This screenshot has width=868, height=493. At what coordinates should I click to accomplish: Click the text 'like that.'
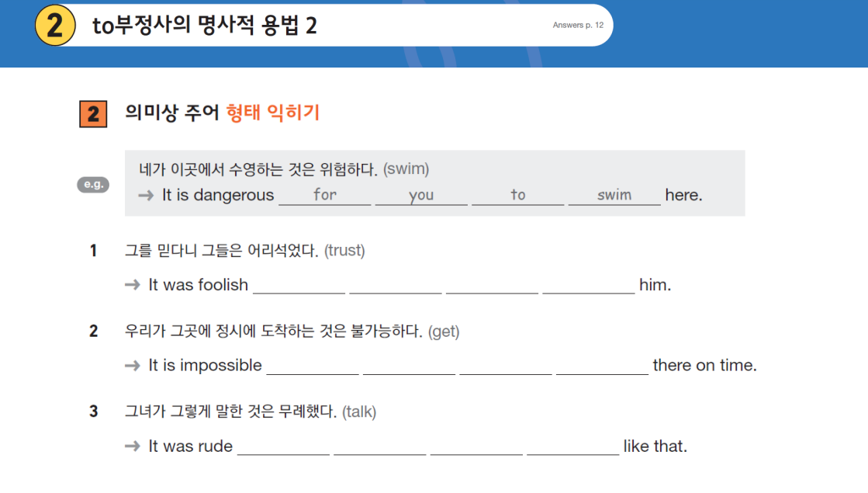coord(655,446)
